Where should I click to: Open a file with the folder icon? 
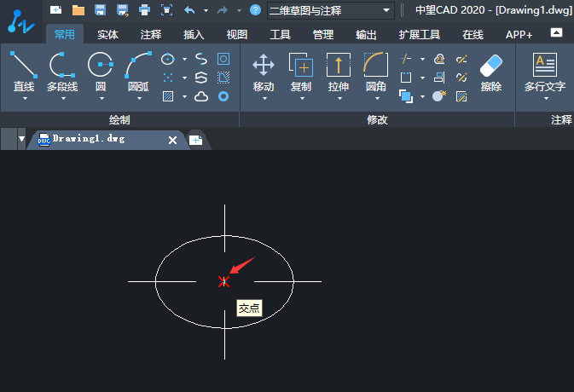(78, 10)
